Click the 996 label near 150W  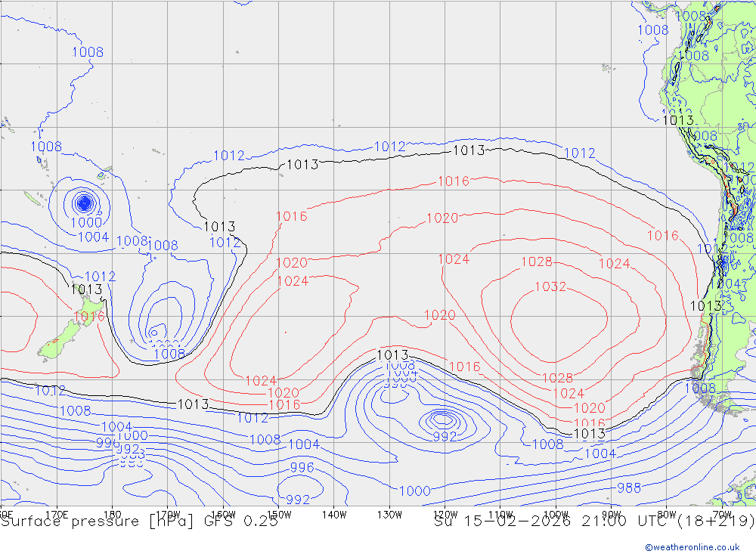coord(302,467)
